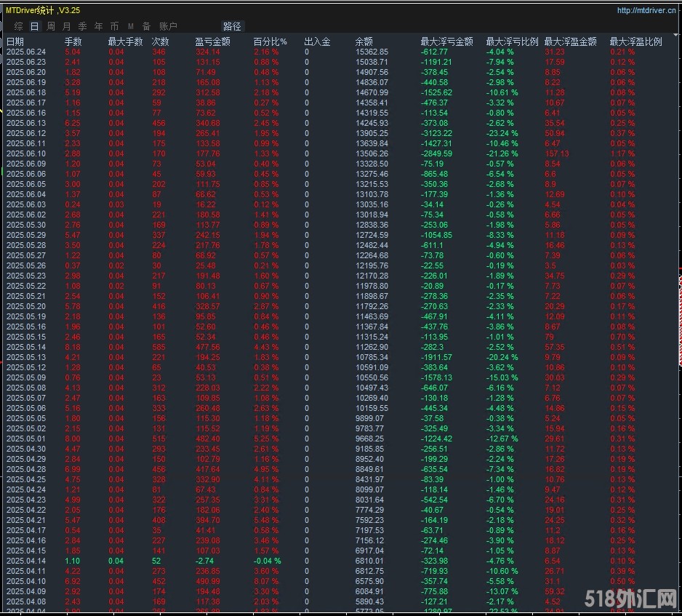Open the 账户 account tab
The width and height of the screenshot is (682, 616).
[168, 26]
